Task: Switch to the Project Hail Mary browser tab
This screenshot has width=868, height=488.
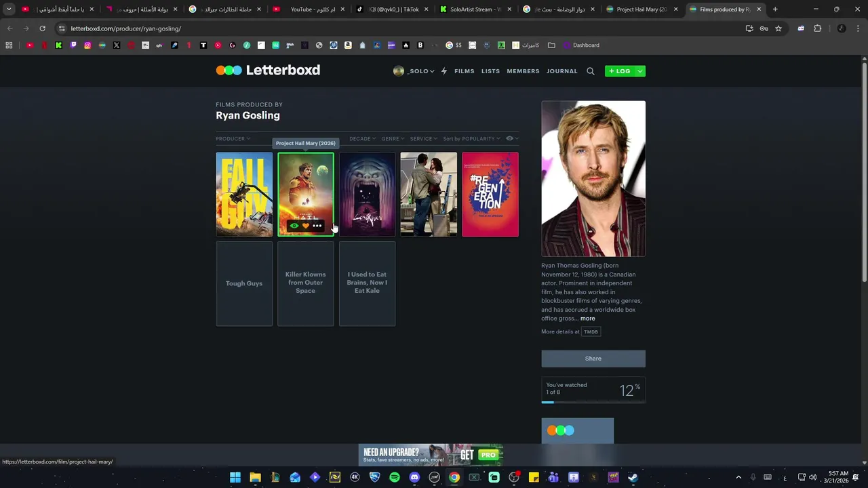Action: coord(641,9)
